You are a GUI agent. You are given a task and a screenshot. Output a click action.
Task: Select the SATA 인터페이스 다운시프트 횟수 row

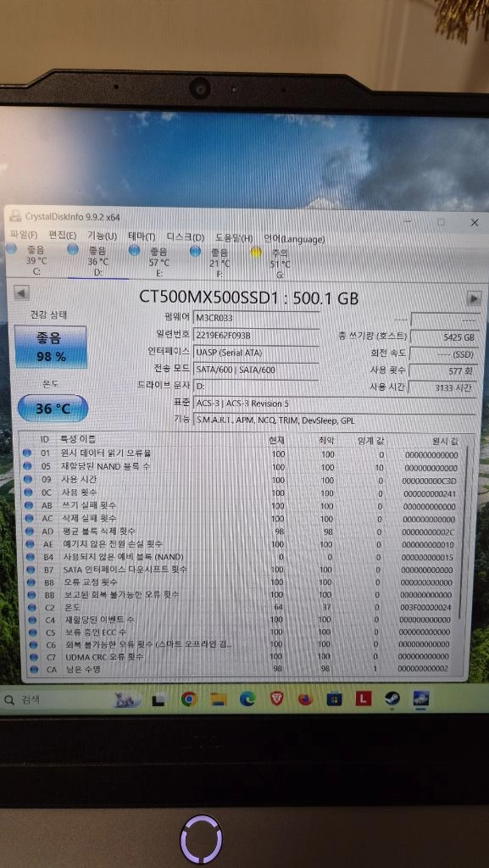click(242, 570)
